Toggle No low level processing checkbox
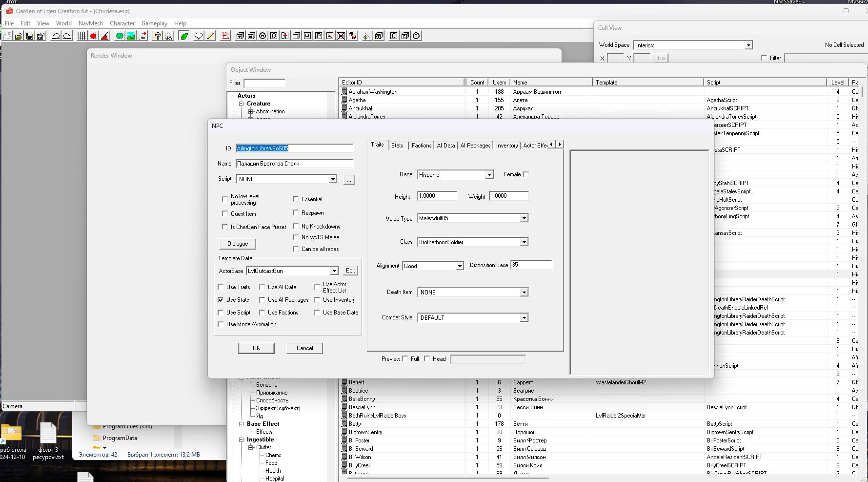 pyautogui.click(x=225, y=199)
